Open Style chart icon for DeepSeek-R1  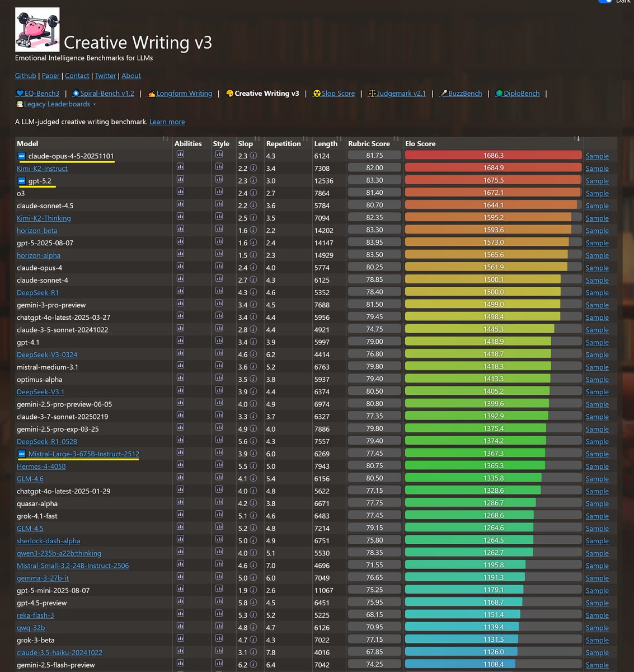tap(219, 291)
